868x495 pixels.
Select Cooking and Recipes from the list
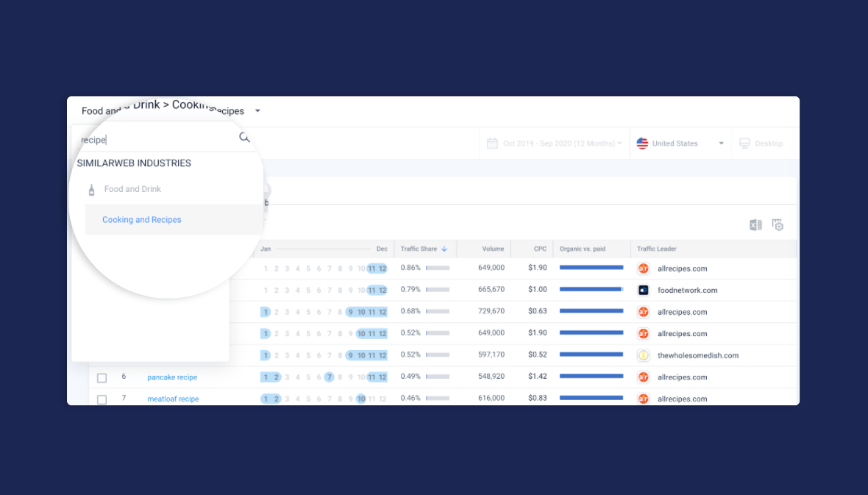[142, 220]
